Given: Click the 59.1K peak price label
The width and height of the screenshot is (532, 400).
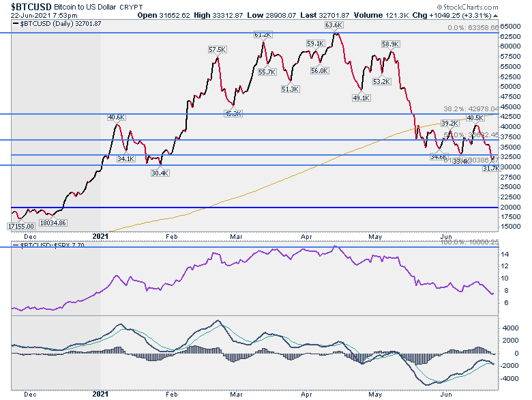Looking at the screenshot, I should click(x=316, y=44).
